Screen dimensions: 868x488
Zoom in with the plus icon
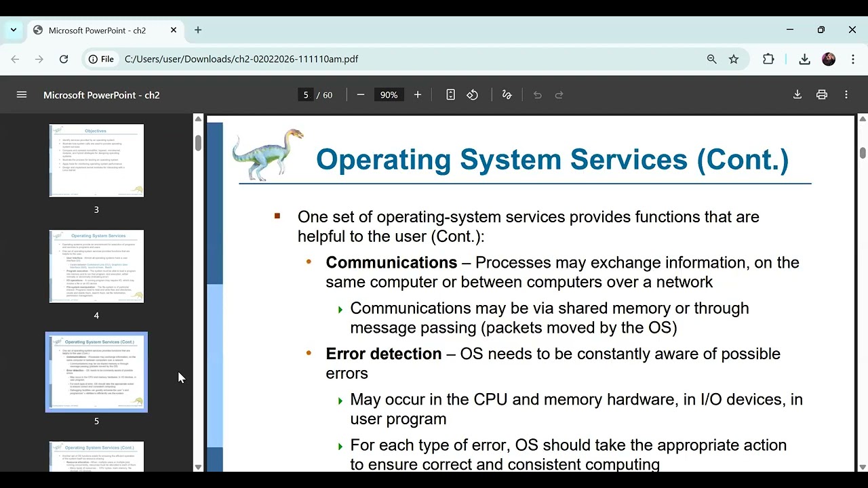click(418, 95)
